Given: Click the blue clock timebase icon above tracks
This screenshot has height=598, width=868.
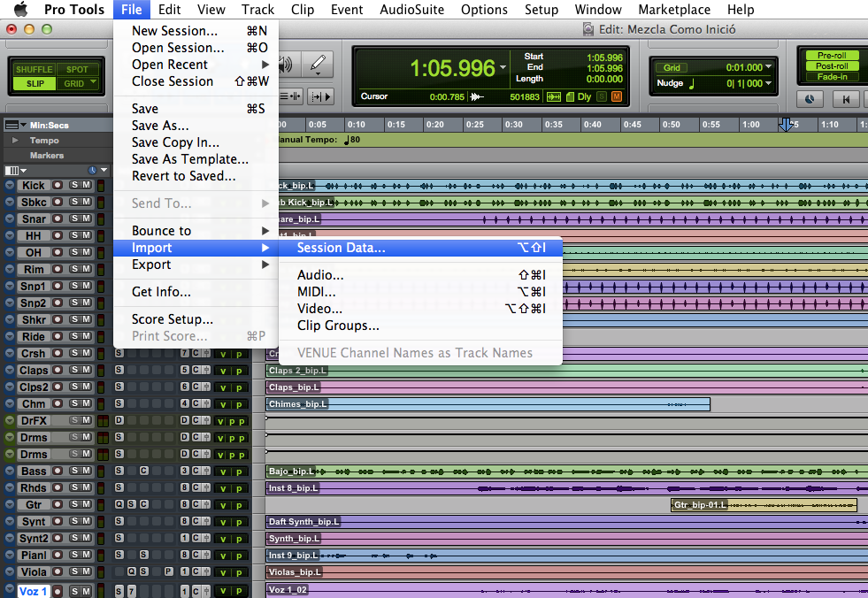Looking at the screenshot, I should coord(92,170).
